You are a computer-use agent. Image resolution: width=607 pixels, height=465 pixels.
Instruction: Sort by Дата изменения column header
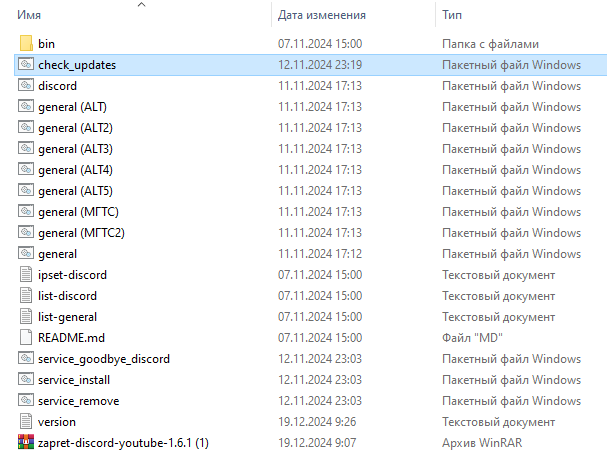(322, 15)
